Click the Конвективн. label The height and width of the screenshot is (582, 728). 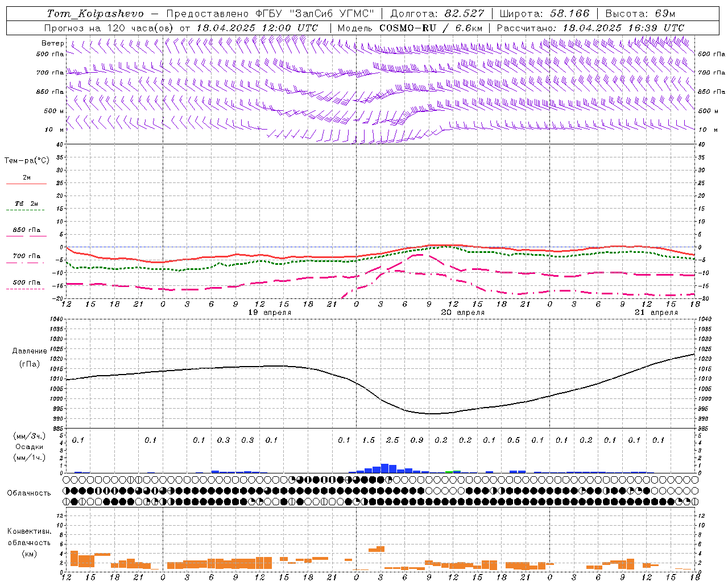pos(29,531)
